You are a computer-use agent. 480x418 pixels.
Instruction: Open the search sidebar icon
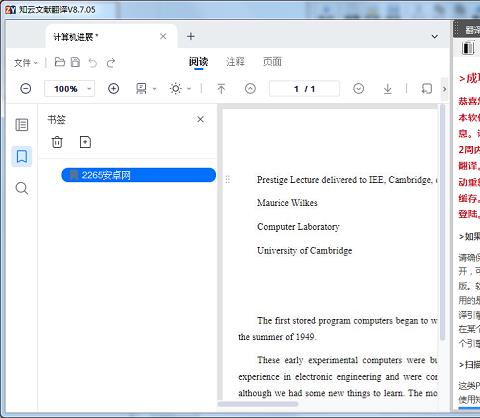click(x=22, y=188)
